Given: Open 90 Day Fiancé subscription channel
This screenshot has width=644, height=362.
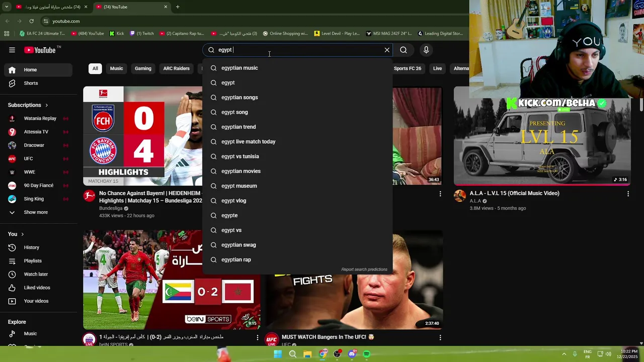Looking at the screenshot, I should (x=38, y=186).
